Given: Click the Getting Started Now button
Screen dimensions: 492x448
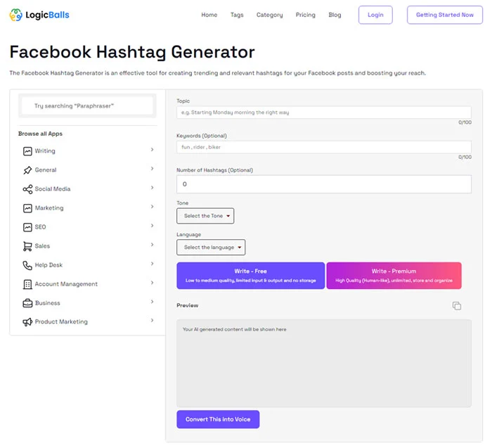Looking at the screenshot, I should pos(445,15).
